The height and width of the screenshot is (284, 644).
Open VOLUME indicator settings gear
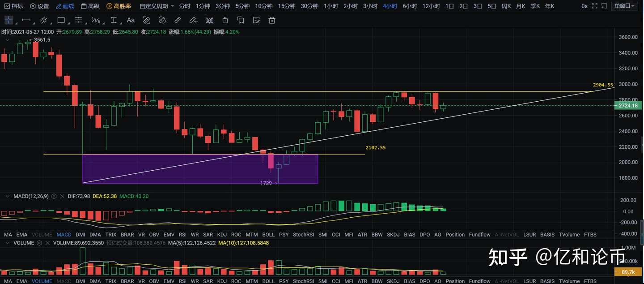pyautogui.click(x=39, y=243)
